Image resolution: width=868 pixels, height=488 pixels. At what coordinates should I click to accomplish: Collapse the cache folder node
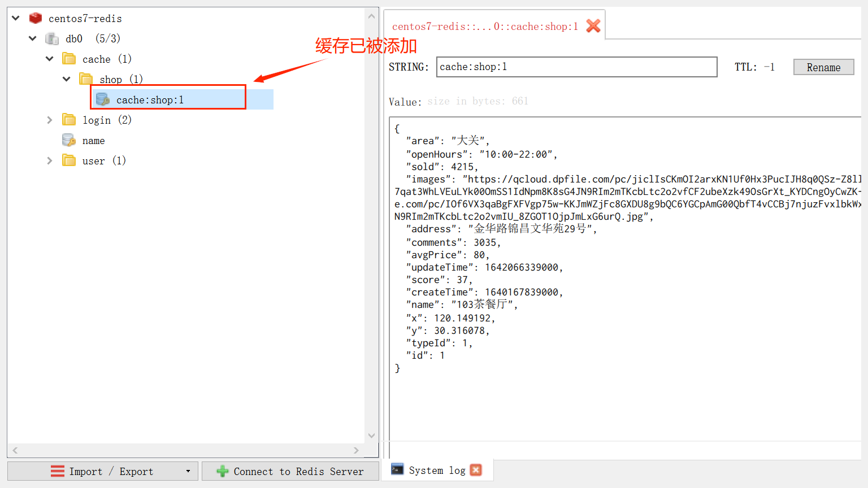tap(50, 59)
